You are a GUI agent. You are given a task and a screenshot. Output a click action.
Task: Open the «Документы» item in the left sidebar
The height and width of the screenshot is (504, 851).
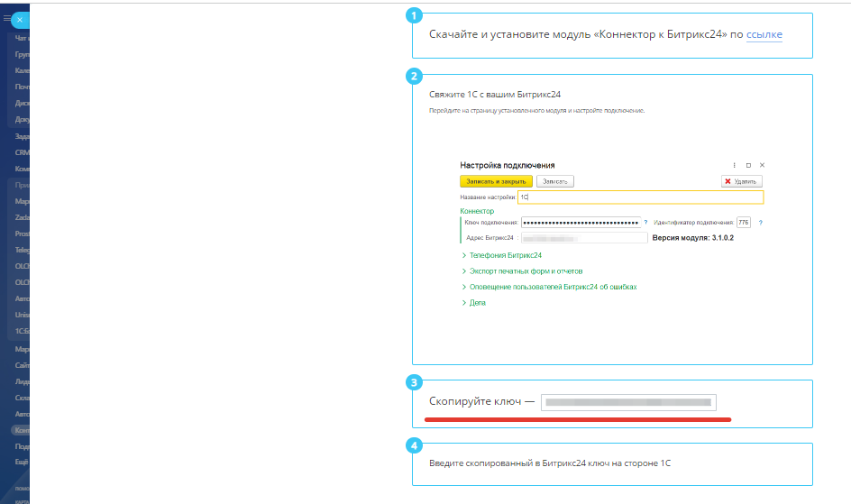(22, 119)
